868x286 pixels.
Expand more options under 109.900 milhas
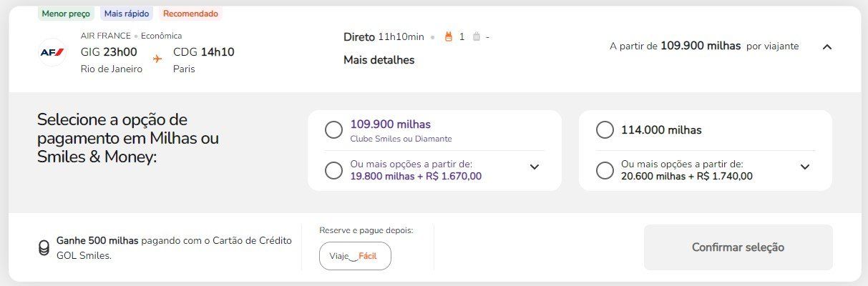coord(534,167)
